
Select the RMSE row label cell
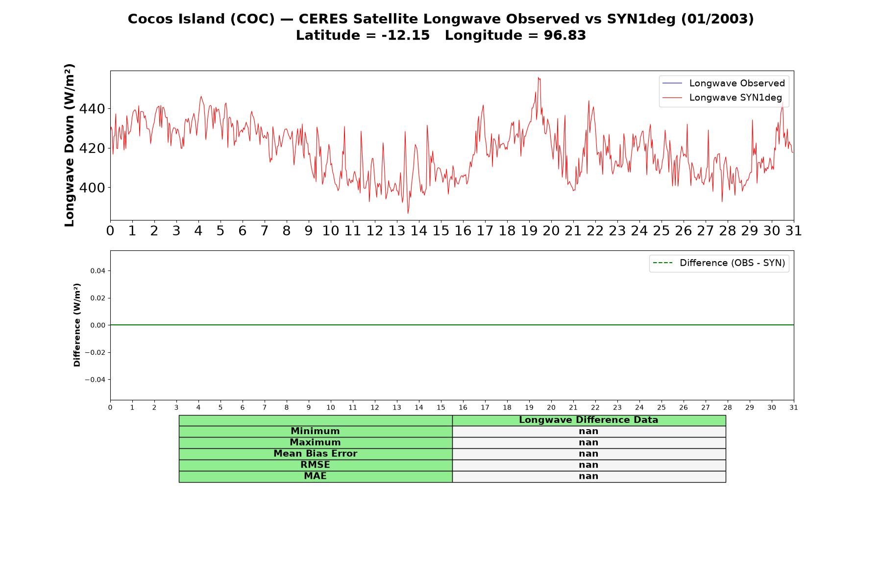pos(316,465)
